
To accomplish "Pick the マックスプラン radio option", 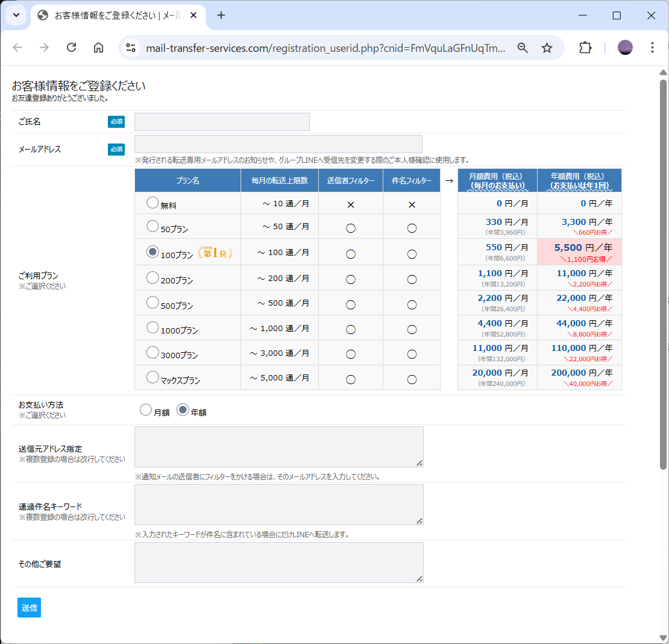I will point(152,377).
